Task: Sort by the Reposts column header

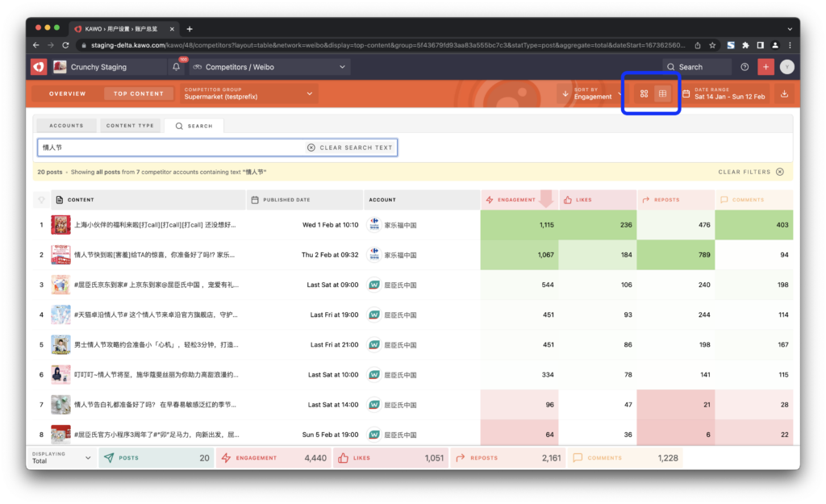Action: [x=676, y=200]
